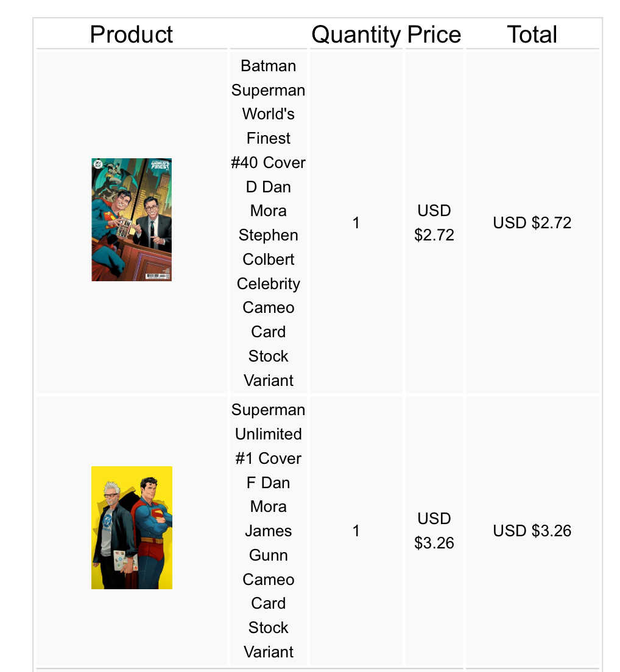The image size is (620, 672).
Task: Open the Batman Superman World's Finest cover thumbnail
Action: (132, 220)
